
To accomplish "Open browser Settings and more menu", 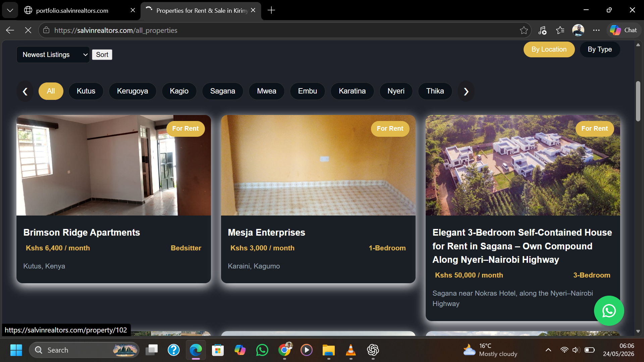I will pos(596,30).
